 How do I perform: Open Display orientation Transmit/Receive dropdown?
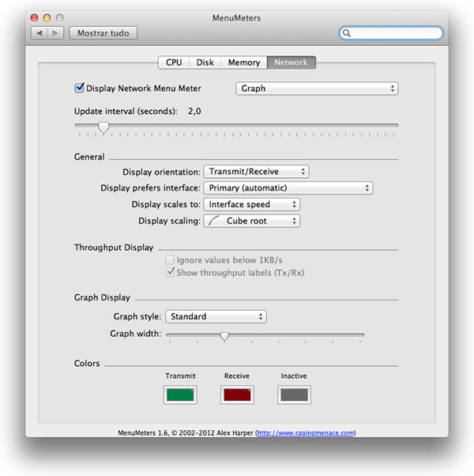(256, 172)
